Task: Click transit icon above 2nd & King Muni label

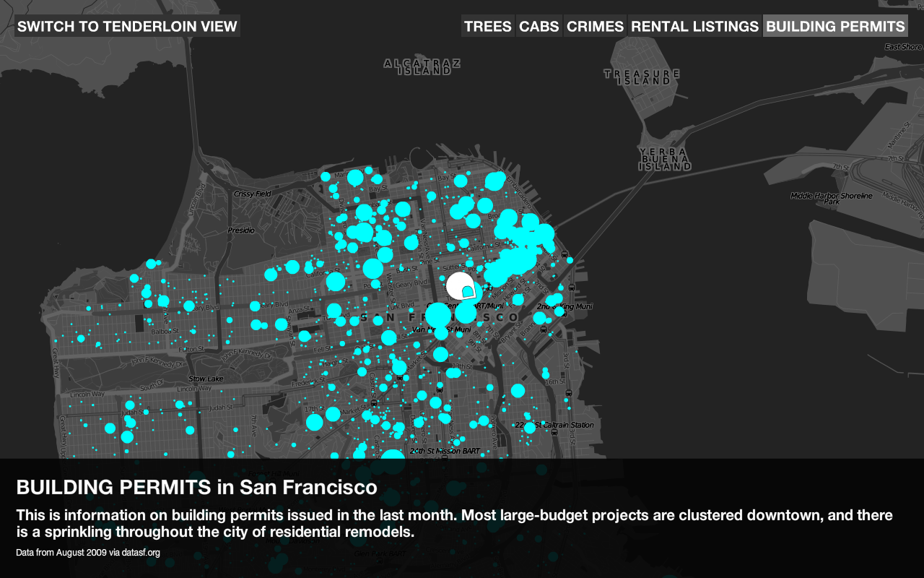Action: [x=572, y=288]
